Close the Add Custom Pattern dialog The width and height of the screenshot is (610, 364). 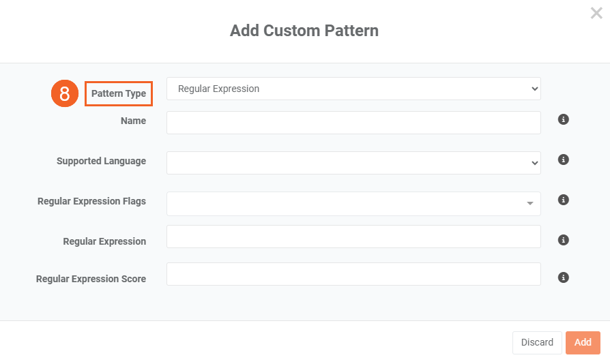tap(596, 13)
